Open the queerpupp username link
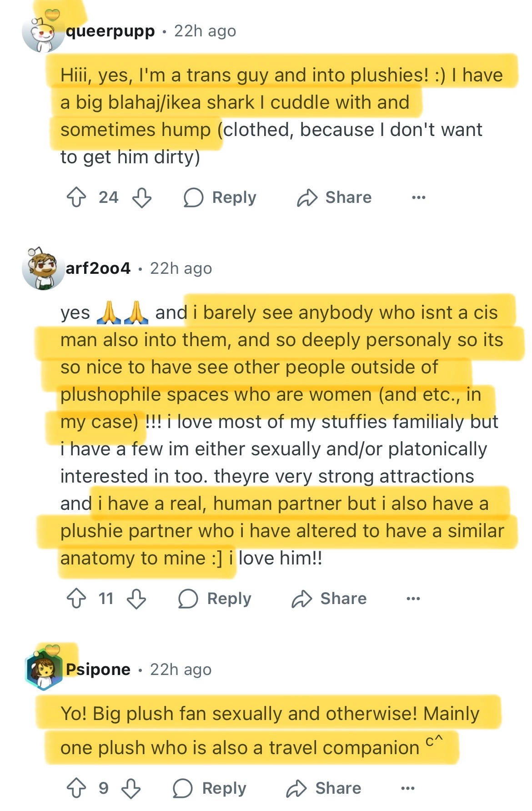532x811 pixels. pyautogui.click(x=110, y=31)
